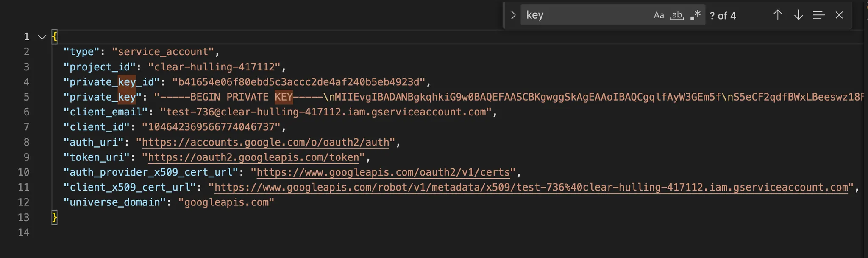Click the find input containing "key"

coord(585,15)
